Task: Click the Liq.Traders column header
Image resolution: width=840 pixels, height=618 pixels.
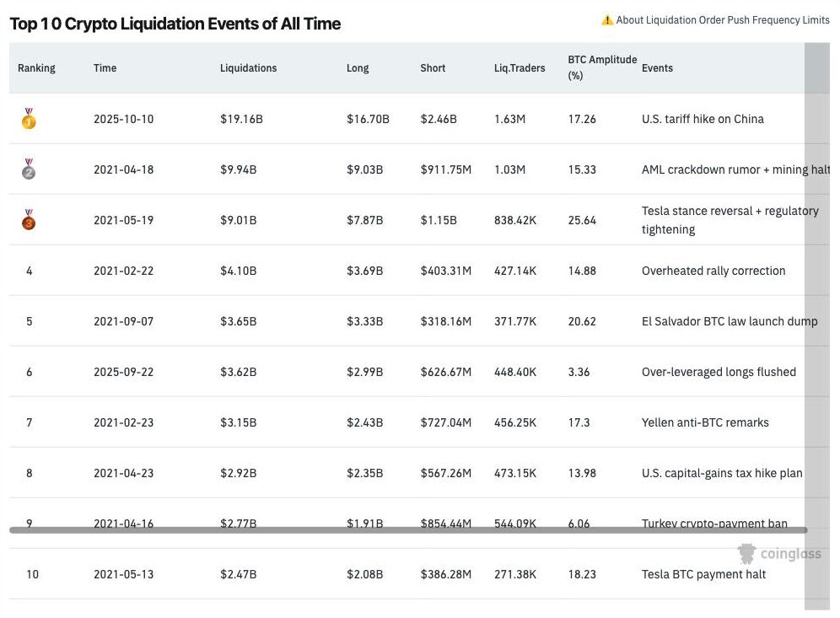Action: point(520,68)
